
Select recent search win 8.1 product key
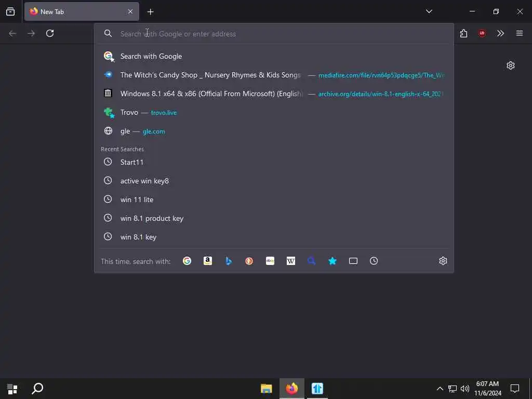coord(274,218)
